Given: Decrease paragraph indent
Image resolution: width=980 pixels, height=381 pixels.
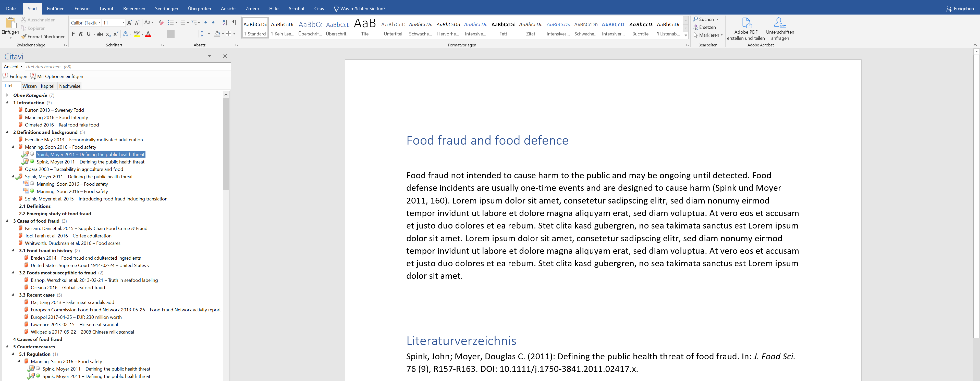Looking at the screenshot, I should click(207, 23).
